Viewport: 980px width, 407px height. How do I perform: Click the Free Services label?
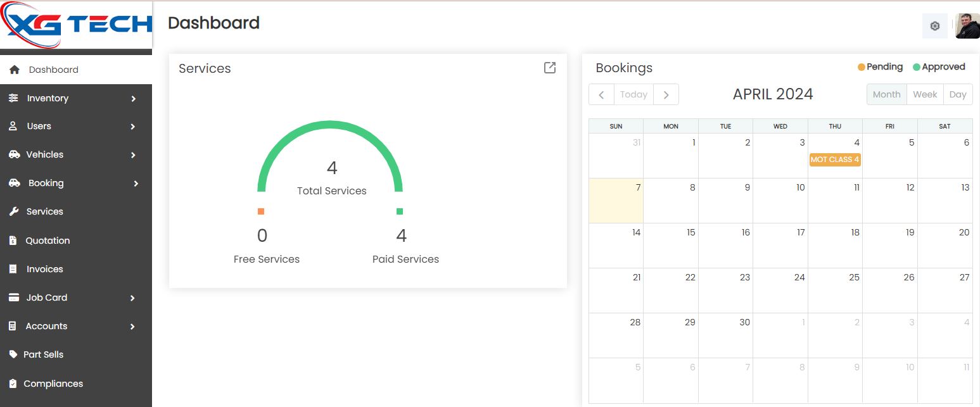click(267, 259)
